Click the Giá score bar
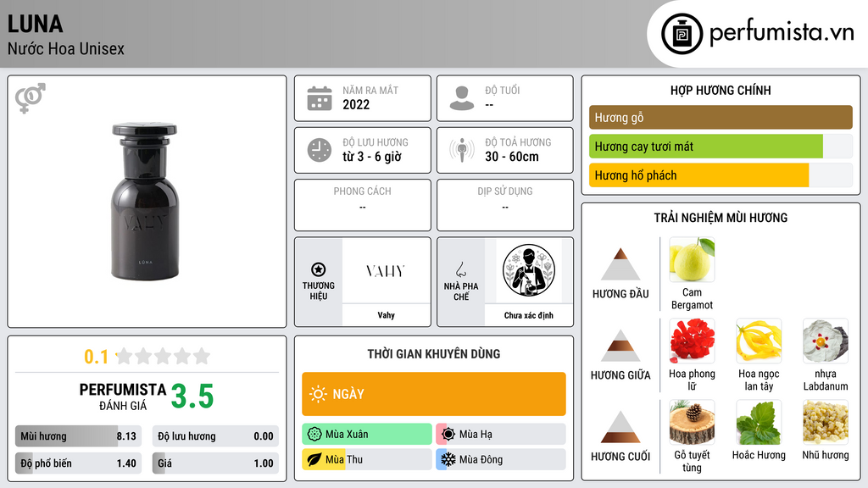The height and width of the screenshot is (488, 868). click(x=215, y=463)
